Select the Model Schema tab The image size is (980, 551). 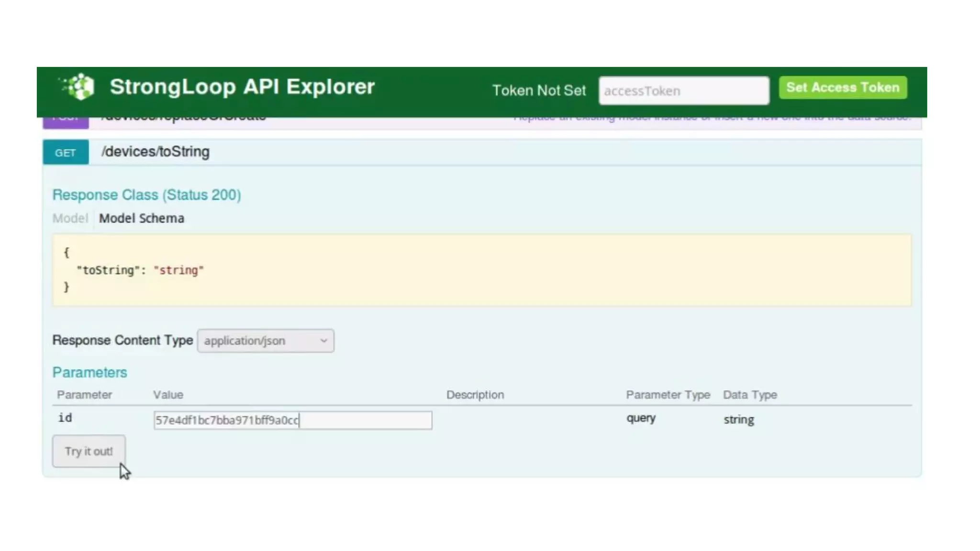[141, 219]
